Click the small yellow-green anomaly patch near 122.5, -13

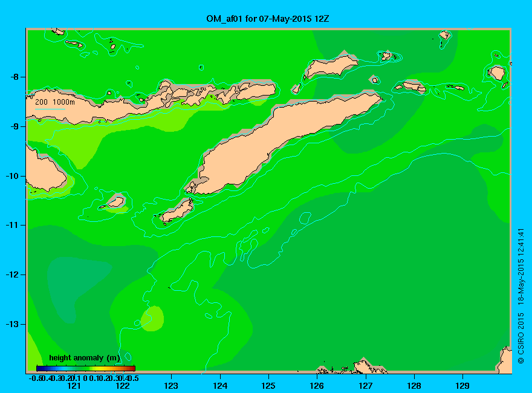tap(152, 319)
